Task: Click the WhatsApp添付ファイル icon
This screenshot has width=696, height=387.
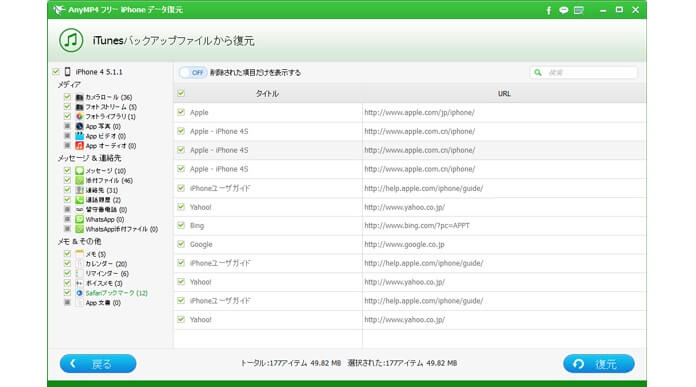Action: pyautogui.click(x=79, y=229)
